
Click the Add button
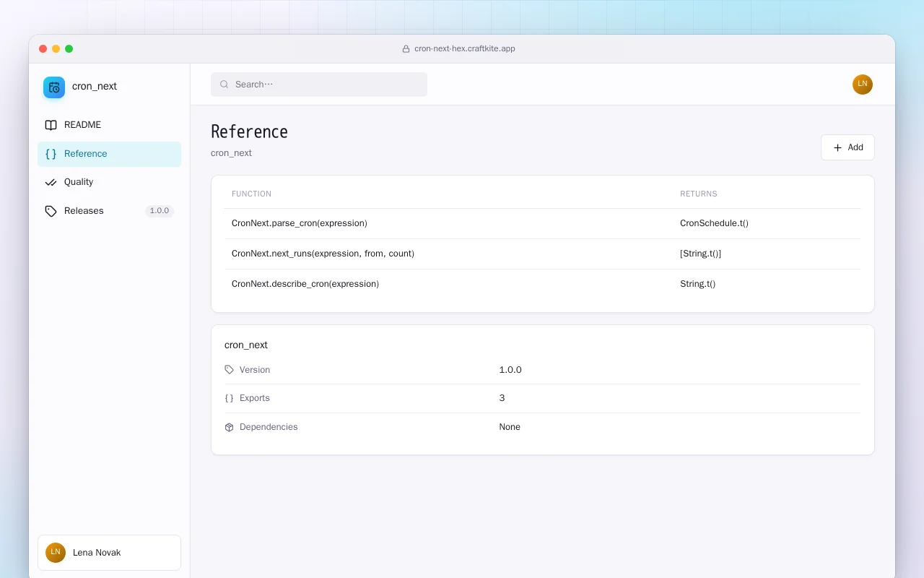[x=847, y=147]
